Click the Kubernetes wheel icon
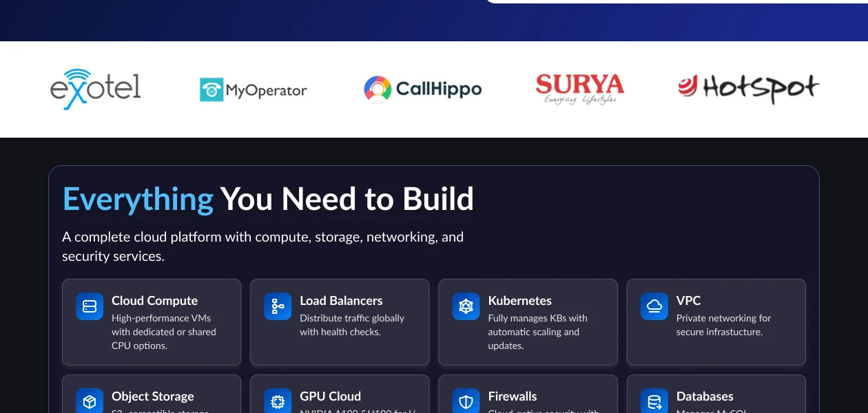This screenshot has width=868, height=413. [466, 306]
